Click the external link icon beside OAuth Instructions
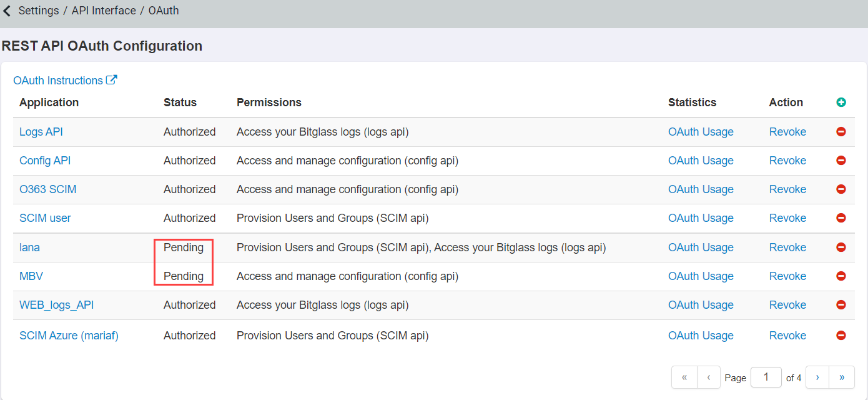868x400 pixels. click(x=112, y=79)
